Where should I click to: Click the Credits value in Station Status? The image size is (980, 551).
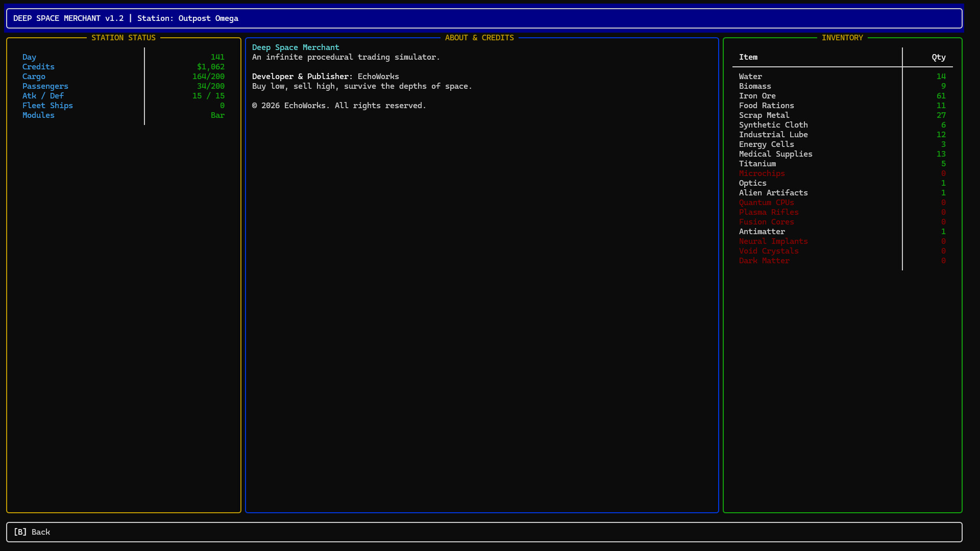pos(210,67)
